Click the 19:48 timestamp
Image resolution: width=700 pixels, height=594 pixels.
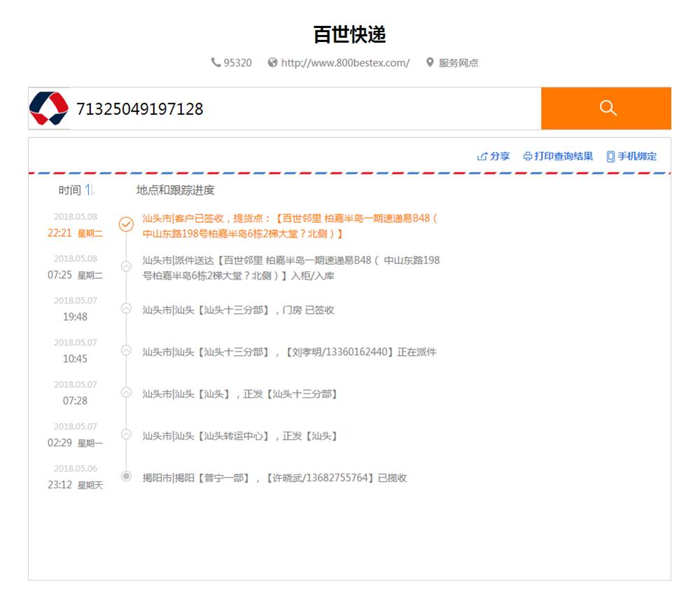75,317
